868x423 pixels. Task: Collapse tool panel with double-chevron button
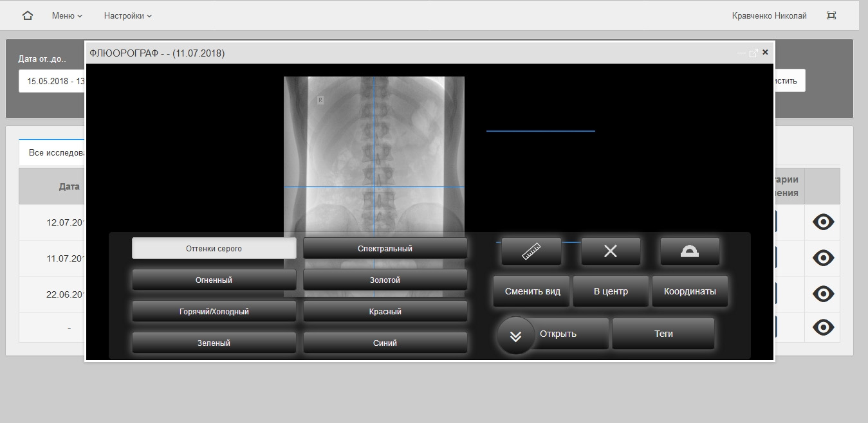point(515,336)
